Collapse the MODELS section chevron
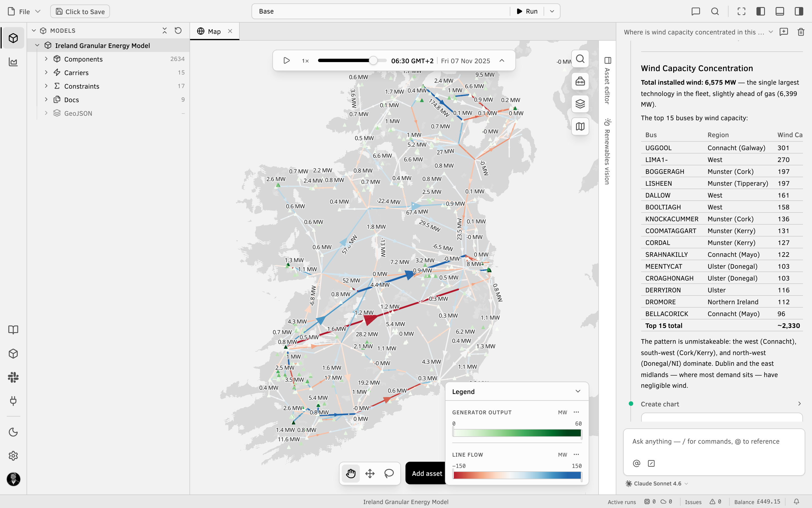 34,30
